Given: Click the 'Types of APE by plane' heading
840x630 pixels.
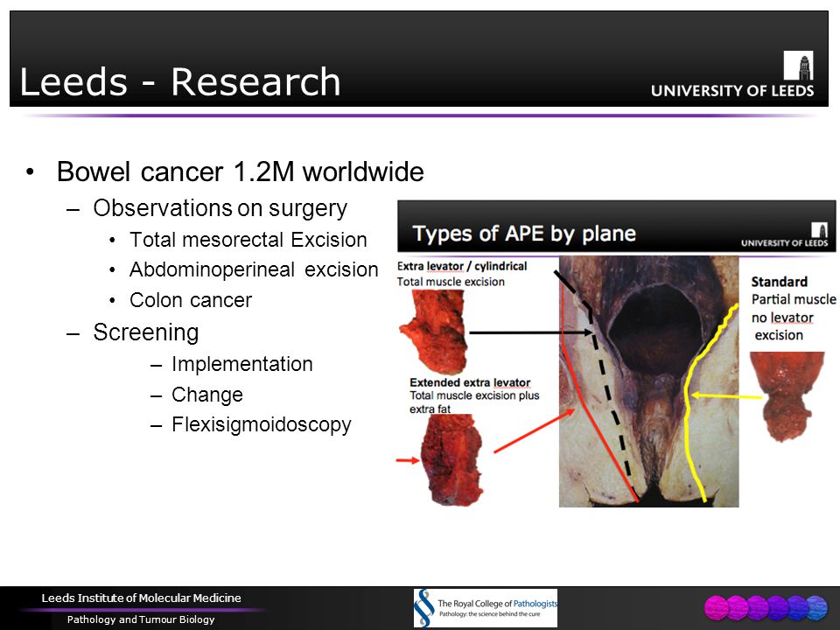Looking at the screenshot, I should click(524, 234).
